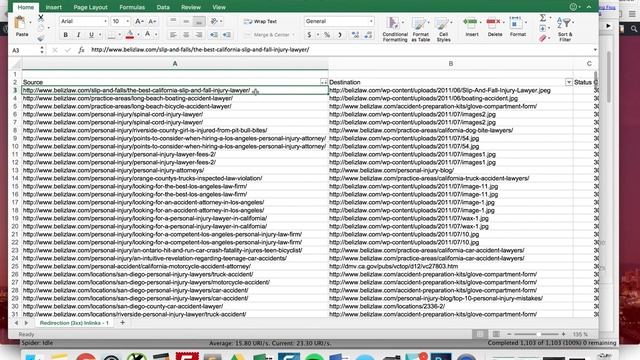Open Sort & Filter menu
The image size is (640, 360).
(565, 29)
